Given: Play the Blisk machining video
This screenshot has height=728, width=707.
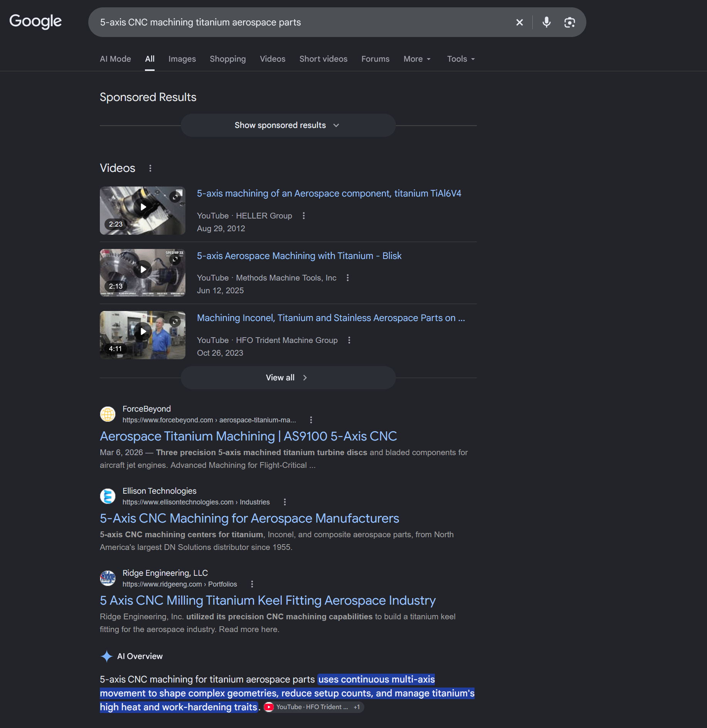Looking at the screenshot, I should click(143, 269).
